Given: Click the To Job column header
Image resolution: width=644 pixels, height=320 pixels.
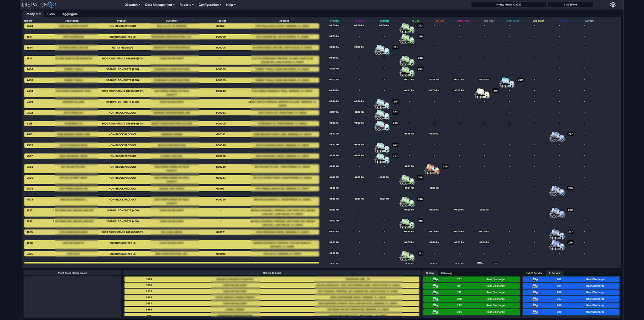Looking at the screenshot, I should [415, 21].
